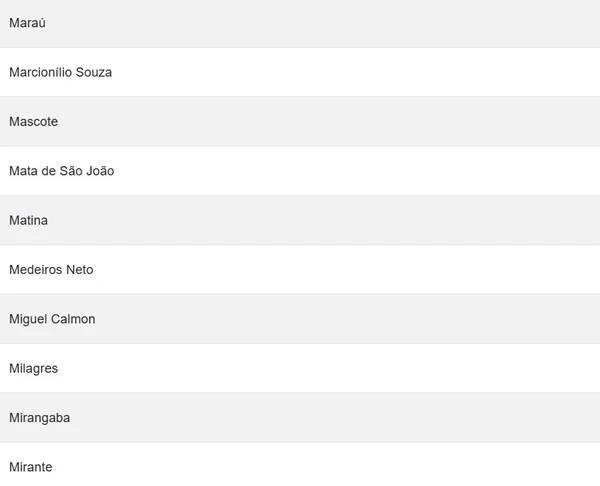Click the Mirante text label

[x=30, y=467]
